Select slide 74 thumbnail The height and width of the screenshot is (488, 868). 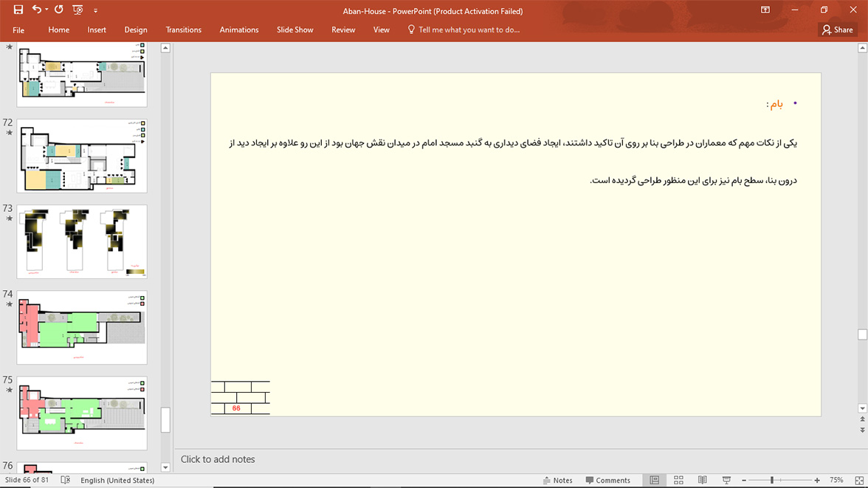(x=82, y=327)
